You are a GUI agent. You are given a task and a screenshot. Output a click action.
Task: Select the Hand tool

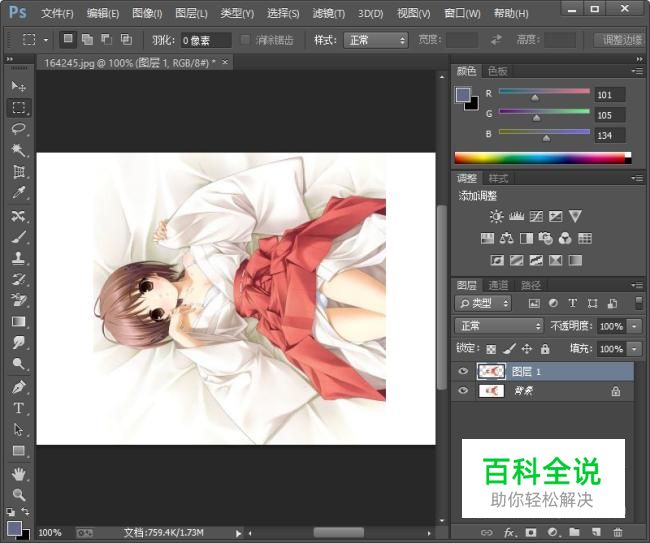[18, 473]
